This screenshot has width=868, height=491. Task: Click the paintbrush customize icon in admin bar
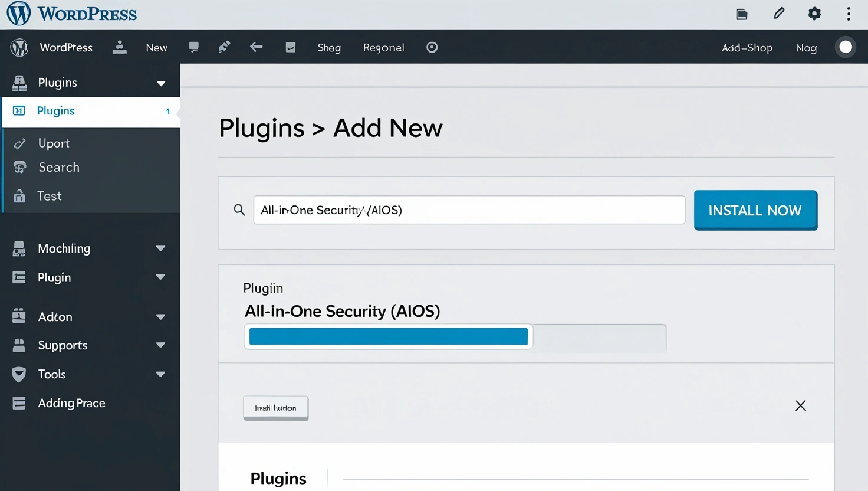(x=224, y=47)
